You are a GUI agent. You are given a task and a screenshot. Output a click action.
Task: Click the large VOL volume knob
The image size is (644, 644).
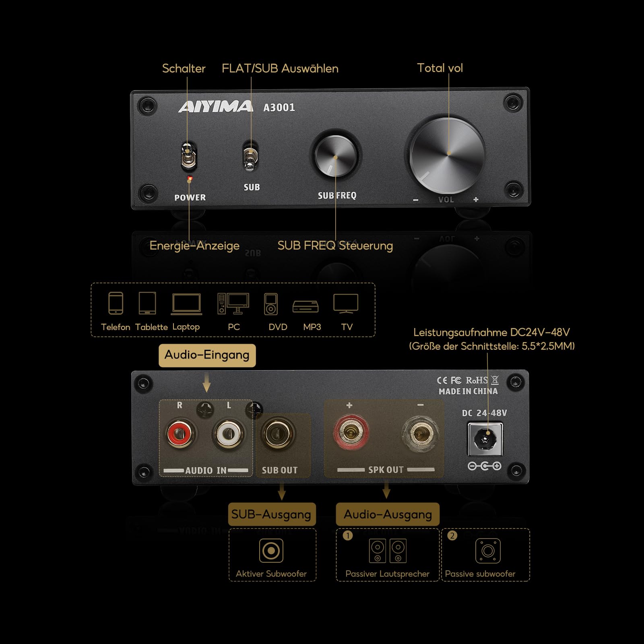pos(448,155)
